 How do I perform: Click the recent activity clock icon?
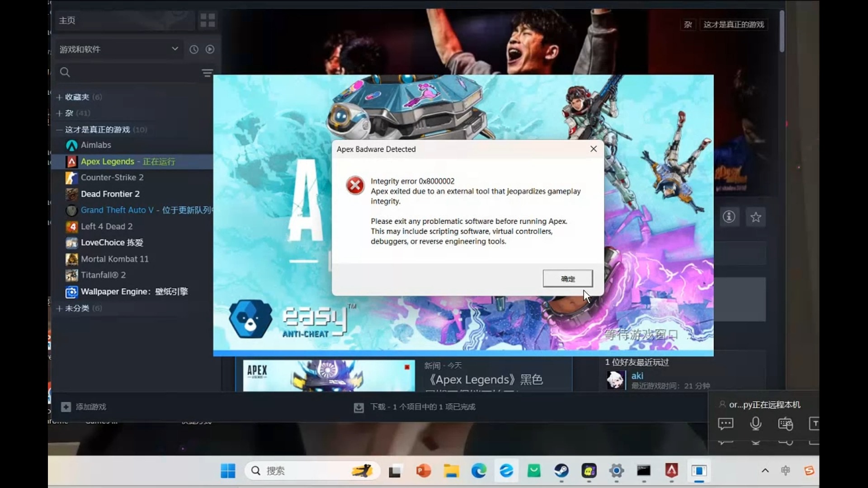point(194,49)
